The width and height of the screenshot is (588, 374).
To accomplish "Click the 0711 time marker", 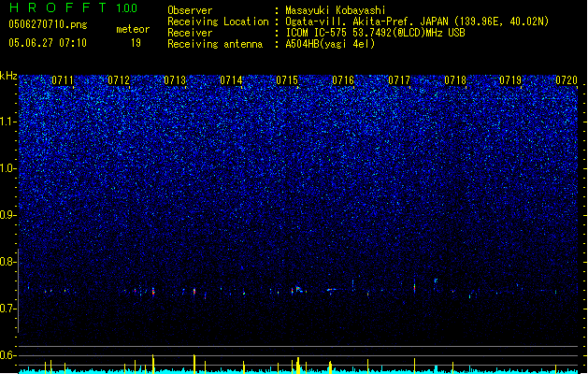I will [63, 80].
